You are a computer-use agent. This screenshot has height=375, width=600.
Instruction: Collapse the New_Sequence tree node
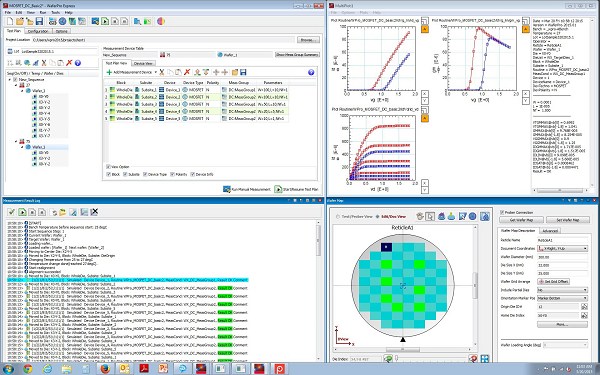click(x=10, y=80)
